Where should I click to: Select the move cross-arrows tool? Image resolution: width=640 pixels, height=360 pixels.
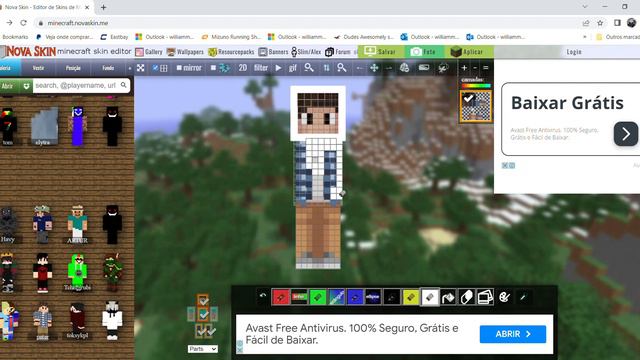click(374, 68)
